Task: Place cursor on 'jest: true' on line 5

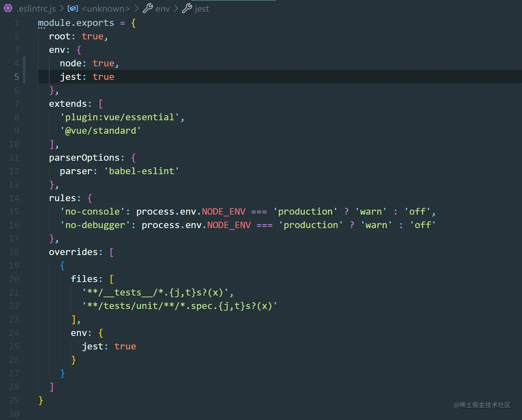Action: [87, 77]
